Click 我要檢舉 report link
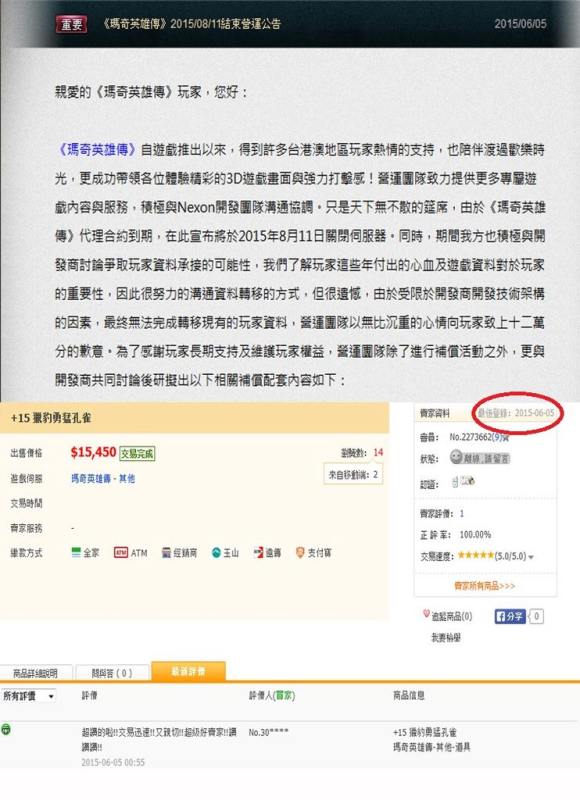The image size is (580, 800). click(446, 638)
